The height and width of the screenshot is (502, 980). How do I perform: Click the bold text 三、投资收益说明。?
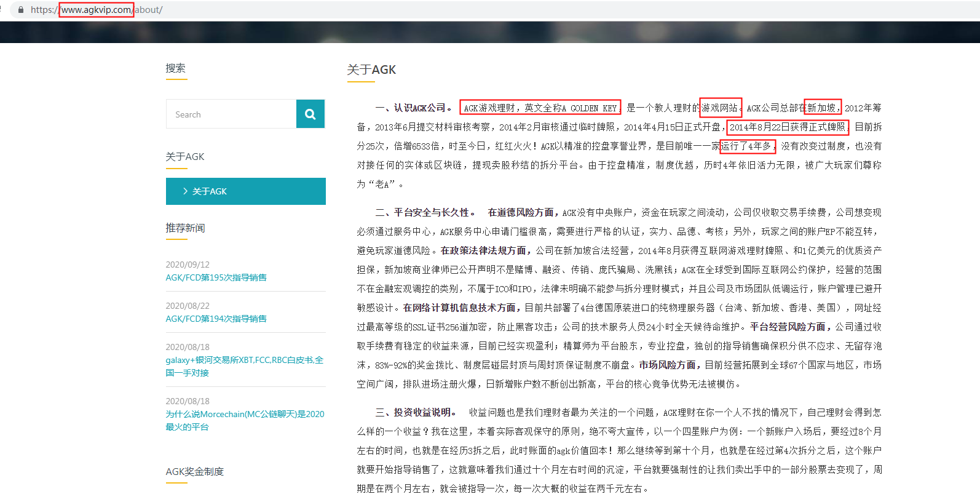click(416, 412)
